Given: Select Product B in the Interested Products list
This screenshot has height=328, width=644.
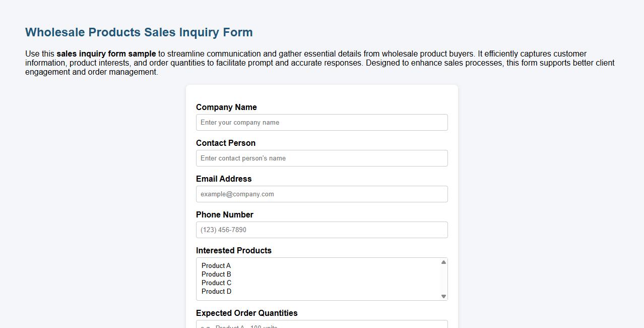Looking at the screenshot, I should [x=216, y=274].
